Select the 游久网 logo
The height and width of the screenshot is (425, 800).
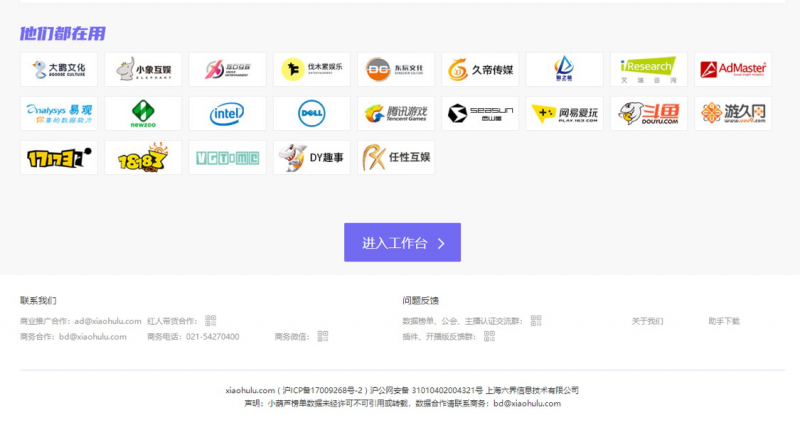733,113
